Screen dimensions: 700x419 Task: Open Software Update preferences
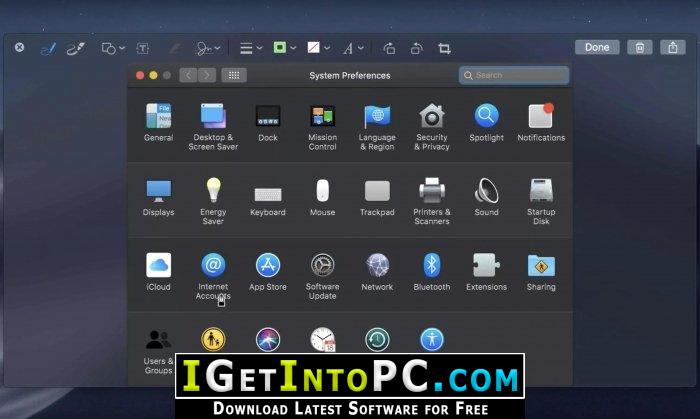point(322,276)
